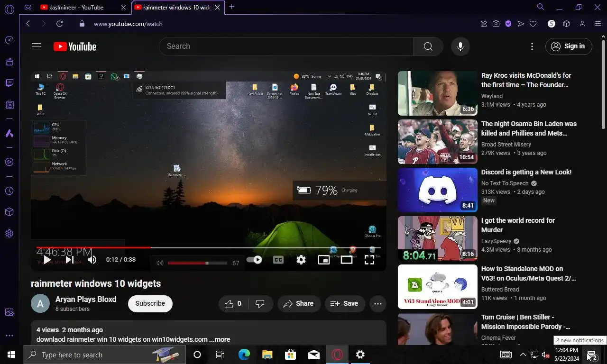The image size is (607, 364).
Task: Click the YouTube search input field
Action: 286,46
